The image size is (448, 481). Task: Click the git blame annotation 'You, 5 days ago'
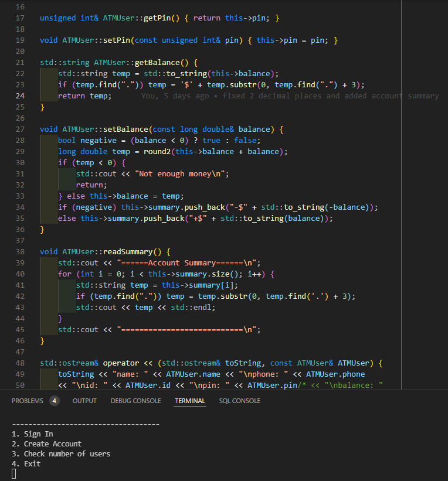click(x=175, y=96)
